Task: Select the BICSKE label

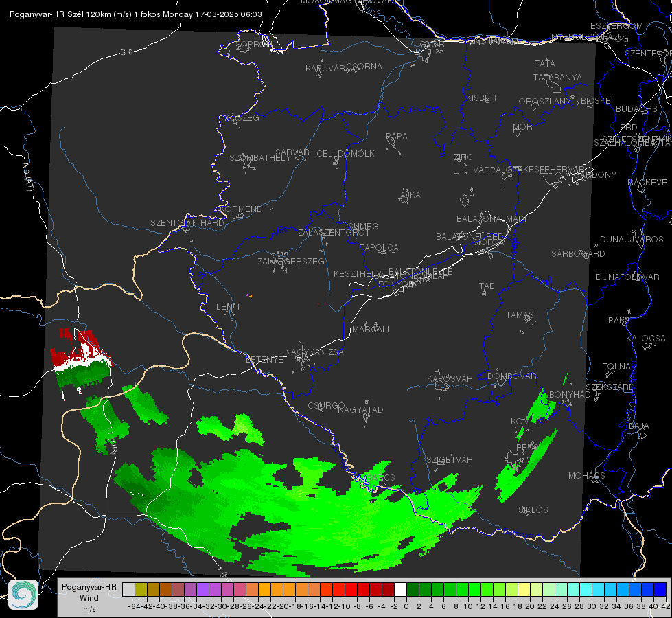Action: click(x=595, y=101)
